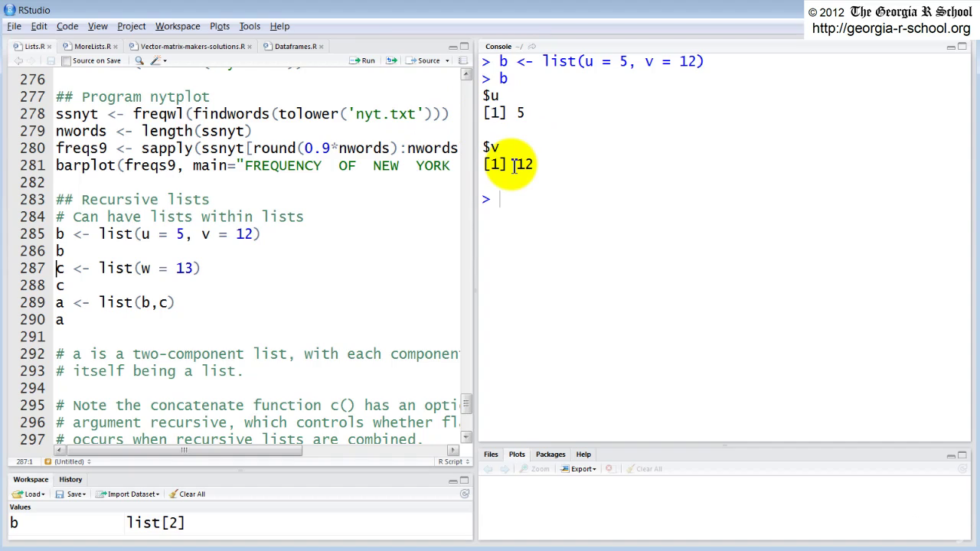Screen dimensions: 980x551
Task: Click the editor vertical scrollbar down arrow
Action: [466, 438]
